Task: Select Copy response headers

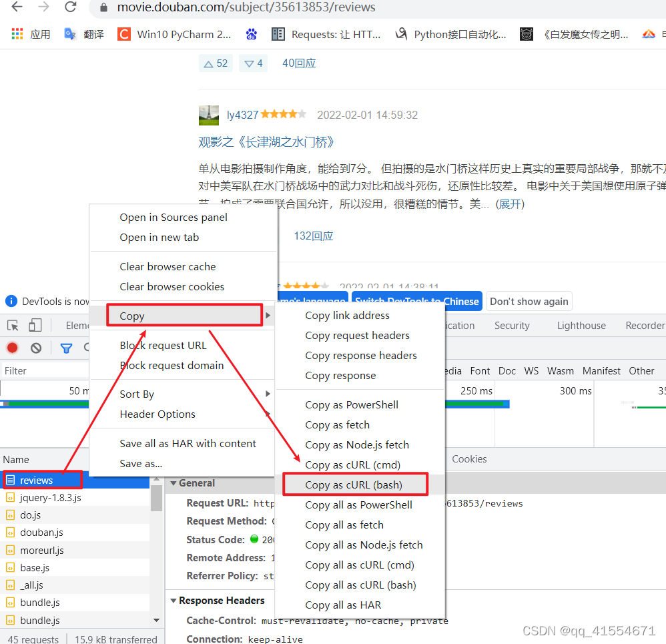Action: 360,356
